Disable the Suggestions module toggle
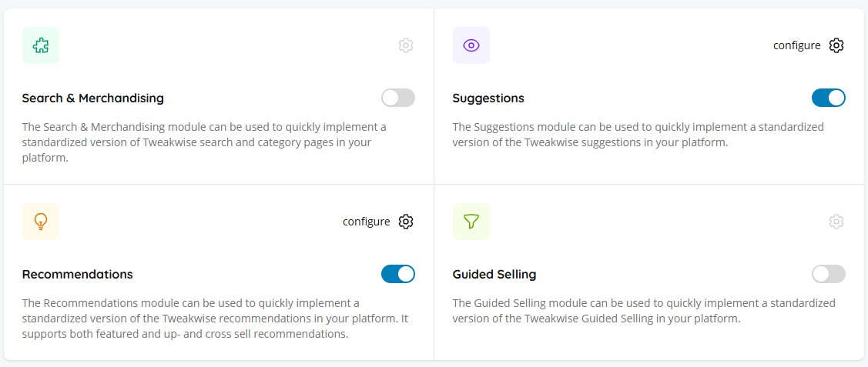 click(829, 98)
